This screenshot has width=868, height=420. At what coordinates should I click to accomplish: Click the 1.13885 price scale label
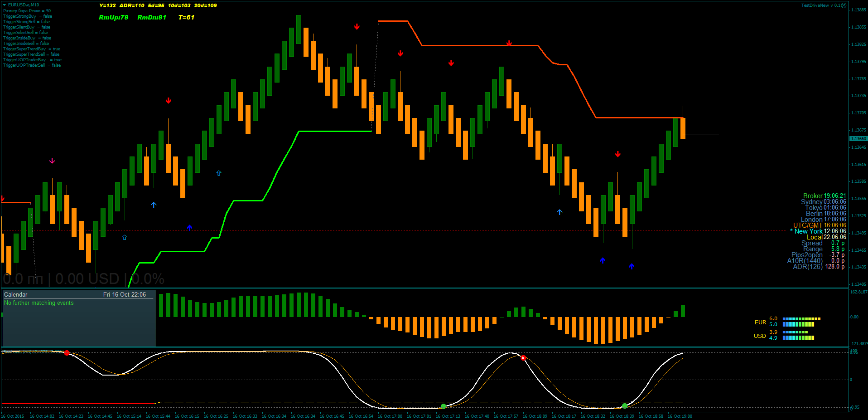(x=859, y=10)
